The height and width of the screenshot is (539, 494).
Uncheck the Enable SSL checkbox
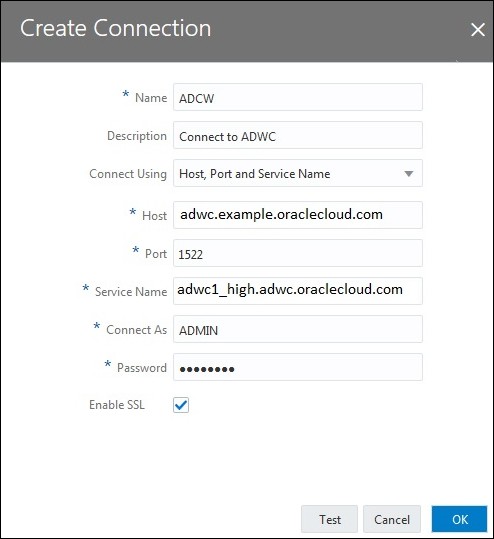[x=181, y=405]
